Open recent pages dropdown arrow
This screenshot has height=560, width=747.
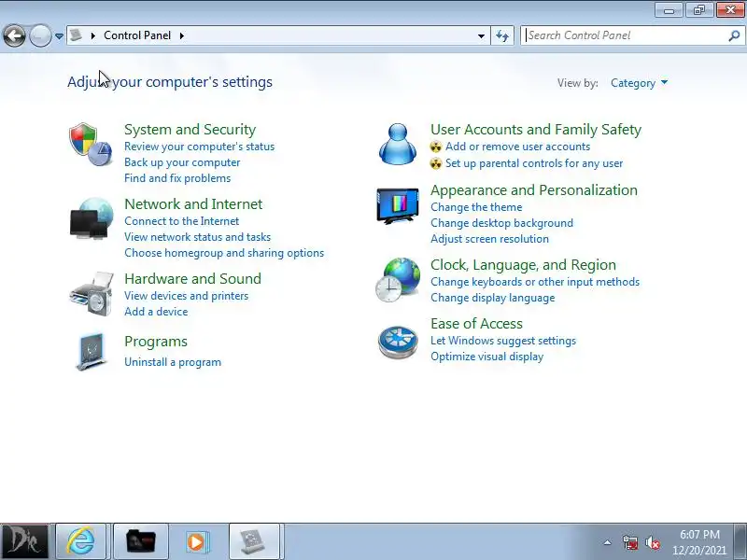[59, 35]
